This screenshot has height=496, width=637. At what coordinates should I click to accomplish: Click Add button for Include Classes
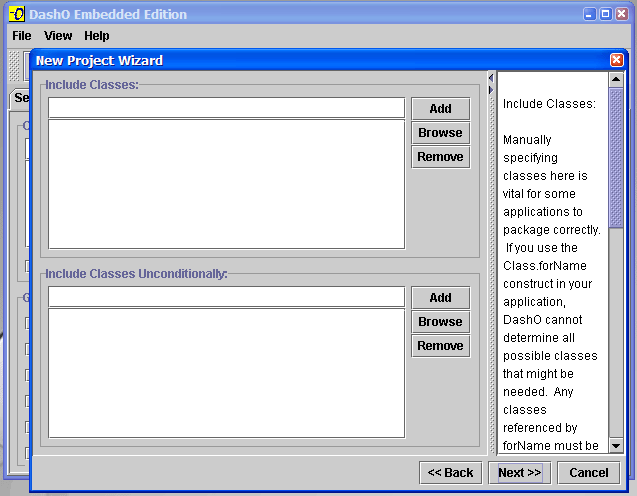pos(440,108)
